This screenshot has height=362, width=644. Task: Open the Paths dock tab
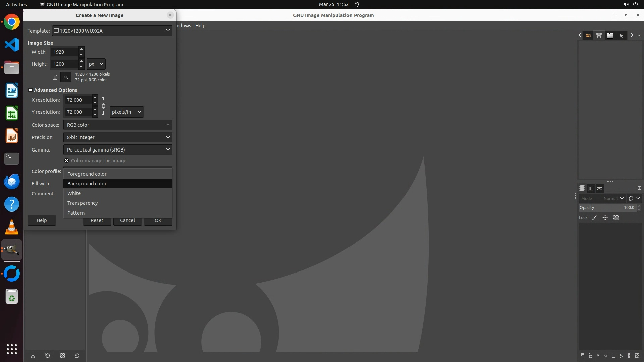599,188
